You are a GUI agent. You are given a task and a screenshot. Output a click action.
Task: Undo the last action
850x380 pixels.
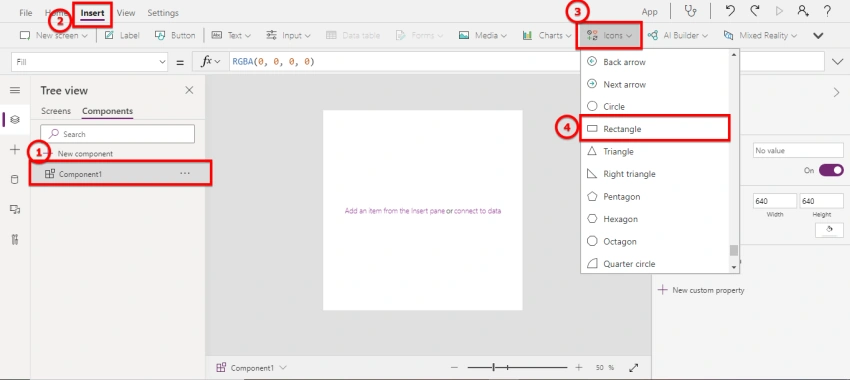tap(730, 11)
